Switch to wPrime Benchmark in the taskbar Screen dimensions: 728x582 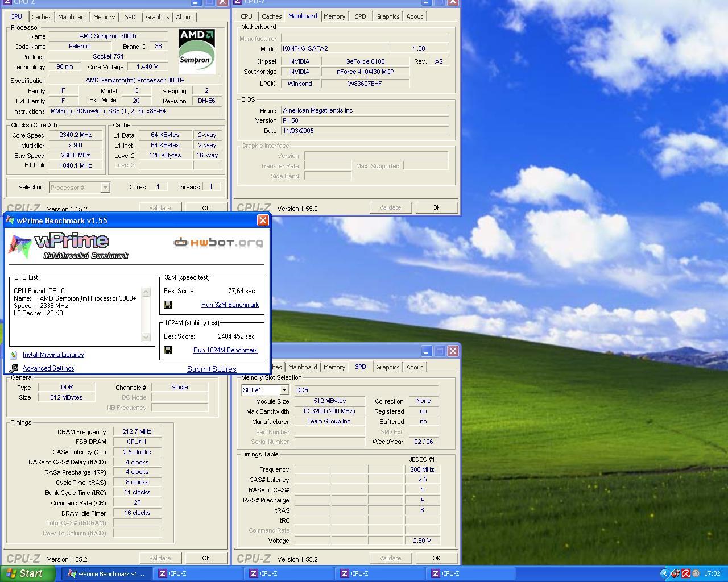[x=106, y=573]
